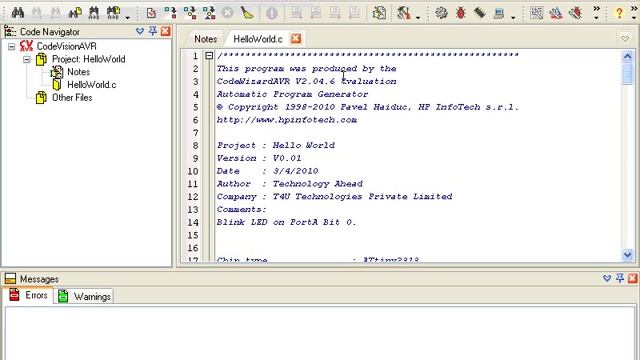Open Code Navigator panel options arrow
Screen dimensions: 640x360
coord(140,31)
